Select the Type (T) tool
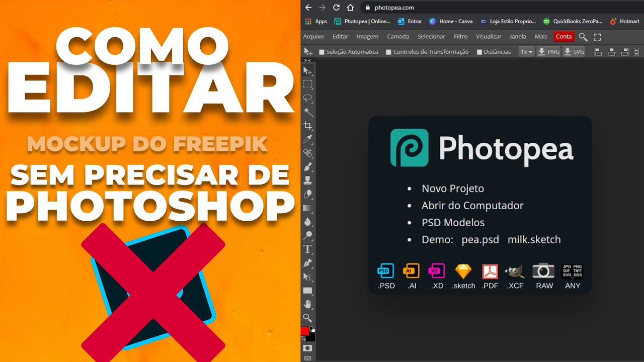The image size is (644, 362). pos(307,249)
